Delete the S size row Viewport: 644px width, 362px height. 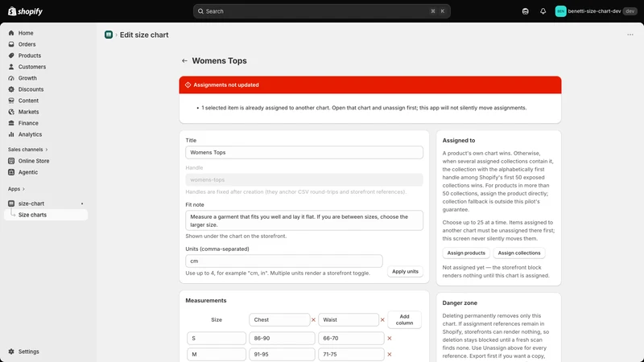(390, 338)
